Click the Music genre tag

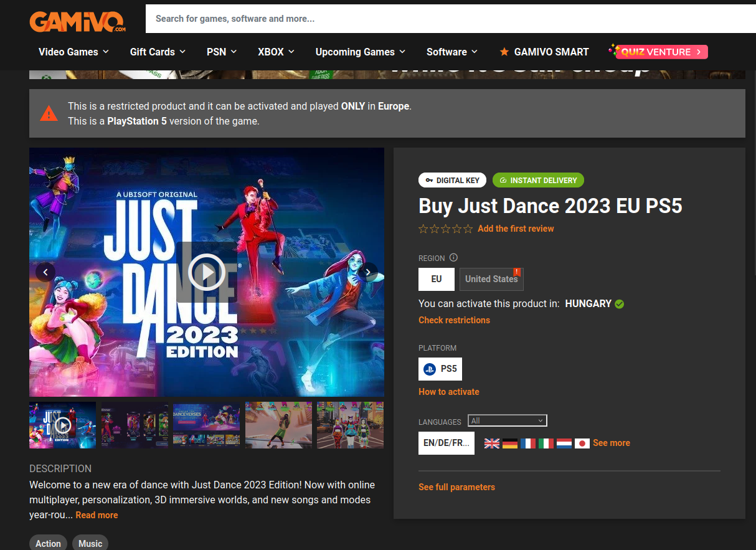[90, 543]
